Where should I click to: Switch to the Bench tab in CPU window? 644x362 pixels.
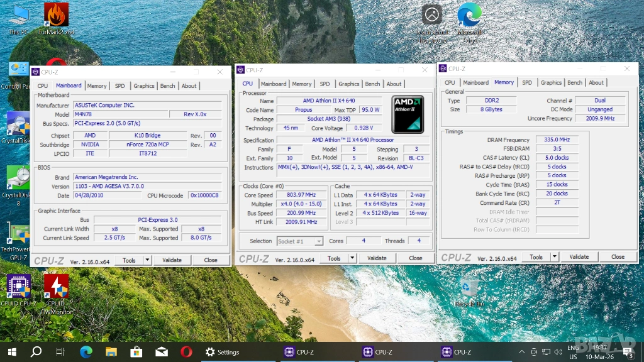(372, 84)
